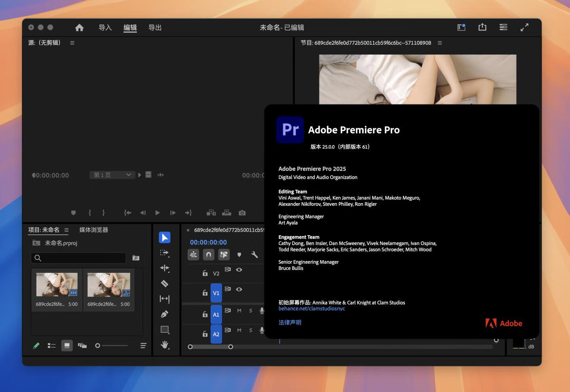Switch project panel to freeform view
The width and height of the screenshot is (570, 392).
click(82, 346)
